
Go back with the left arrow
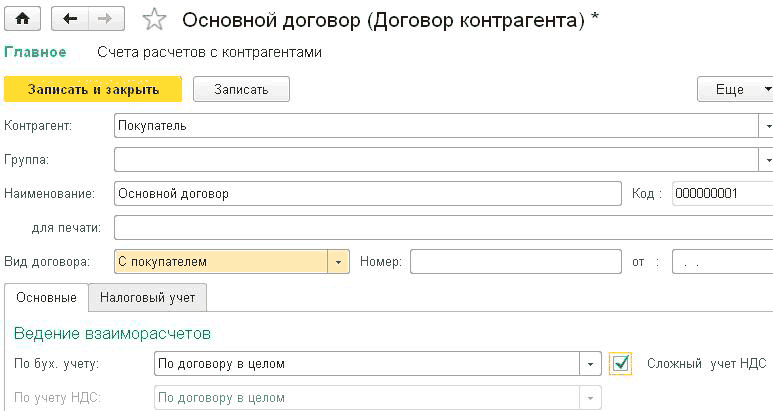(x=71, y=19)
